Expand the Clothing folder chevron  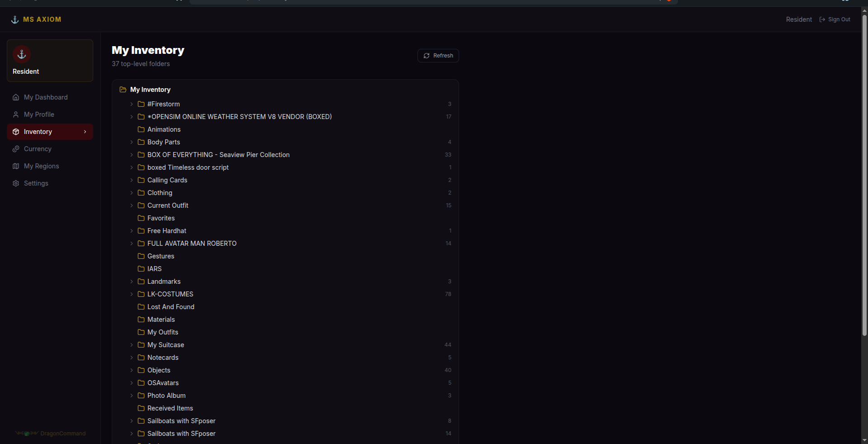[132, 193]
